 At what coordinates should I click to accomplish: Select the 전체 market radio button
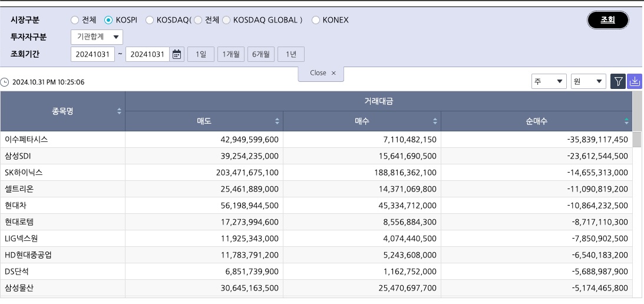pos(75,19)
